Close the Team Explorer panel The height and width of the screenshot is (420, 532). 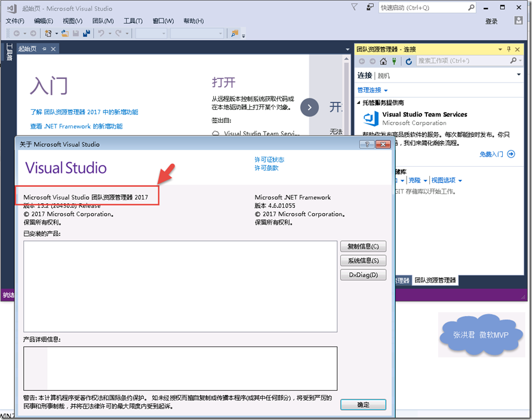518,49
